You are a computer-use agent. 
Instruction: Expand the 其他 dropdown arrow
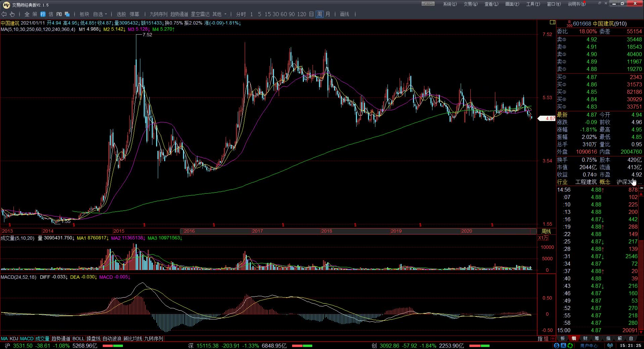click(x=225, y=14)
